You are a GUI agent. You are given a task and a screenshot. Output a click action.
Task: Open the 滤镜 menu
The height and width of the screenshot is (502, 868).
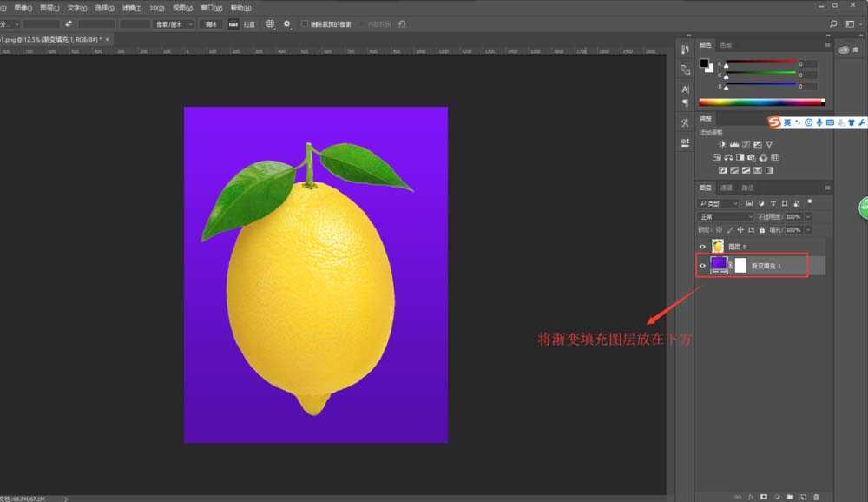130,7
